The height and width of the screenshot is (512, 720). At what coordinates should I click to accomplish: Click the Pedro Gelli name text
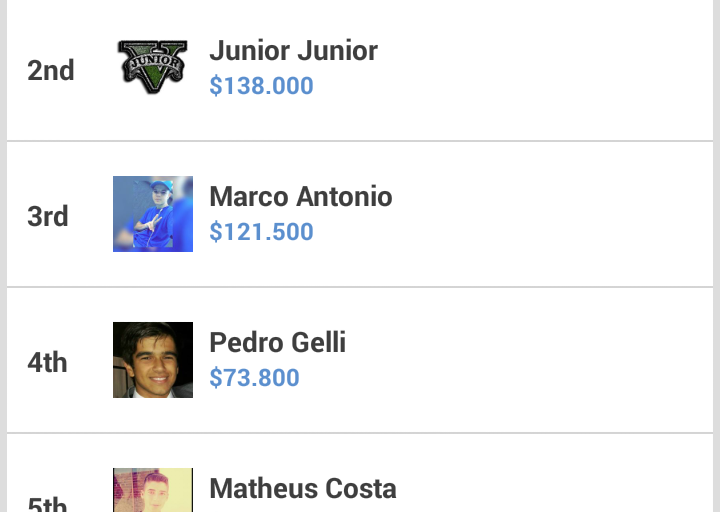pos(277,343)
